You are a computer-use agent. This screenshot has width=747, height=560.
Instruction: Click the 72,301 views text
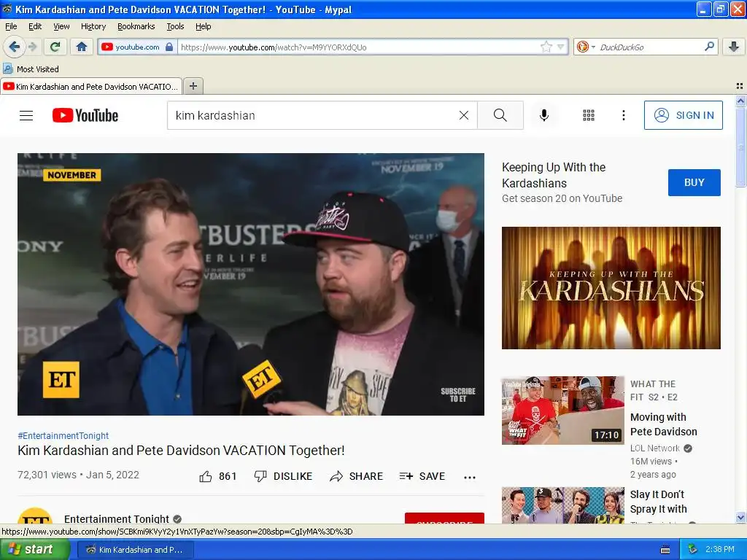click(47, 475)
